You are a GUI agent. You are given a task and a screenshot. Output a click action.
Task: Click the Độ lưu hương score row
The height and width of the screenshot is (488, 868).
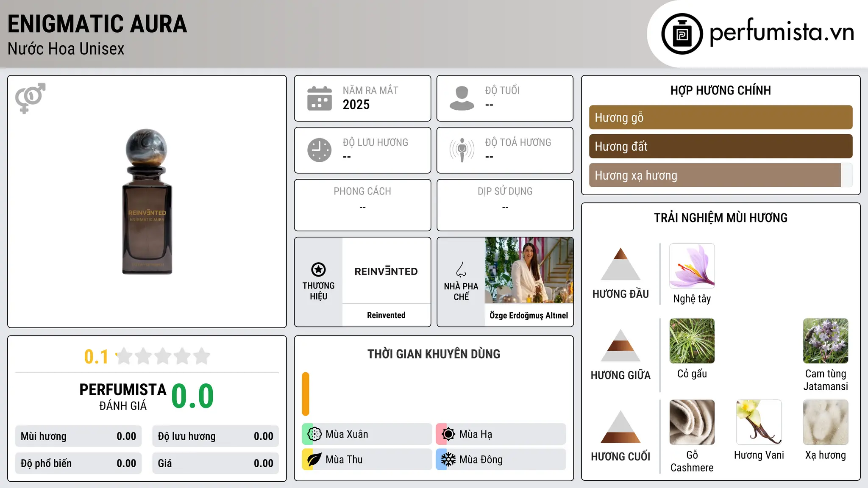pyautogui.click(x=215, y=436)
